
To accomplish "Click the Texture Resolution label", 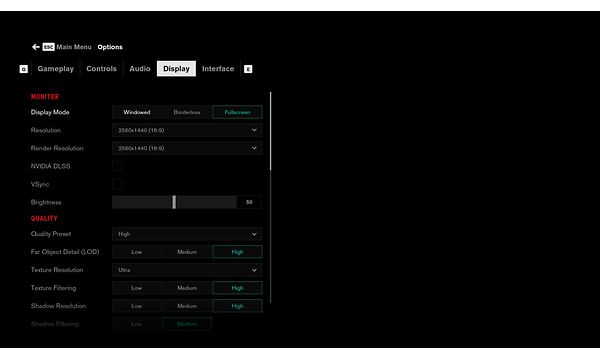I will tap(57, 270).
